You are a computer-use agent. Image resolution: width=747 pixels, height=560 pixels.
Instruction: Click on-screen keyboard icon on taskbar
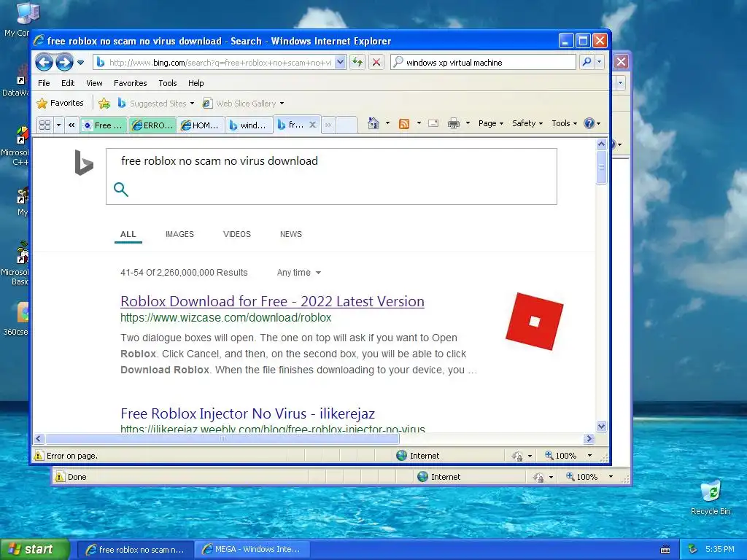tap(665, 550)
